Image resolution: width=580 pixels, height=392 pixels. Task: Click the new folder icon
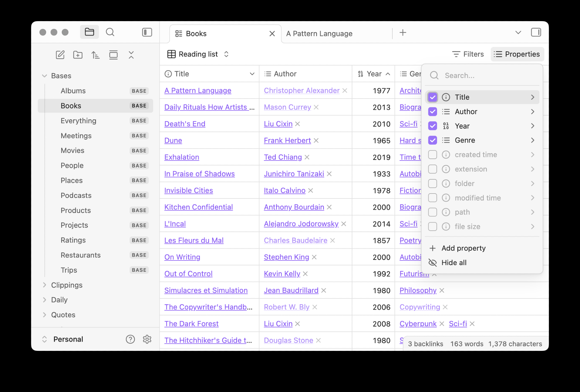pyautogui.click(x=78, y=55)
